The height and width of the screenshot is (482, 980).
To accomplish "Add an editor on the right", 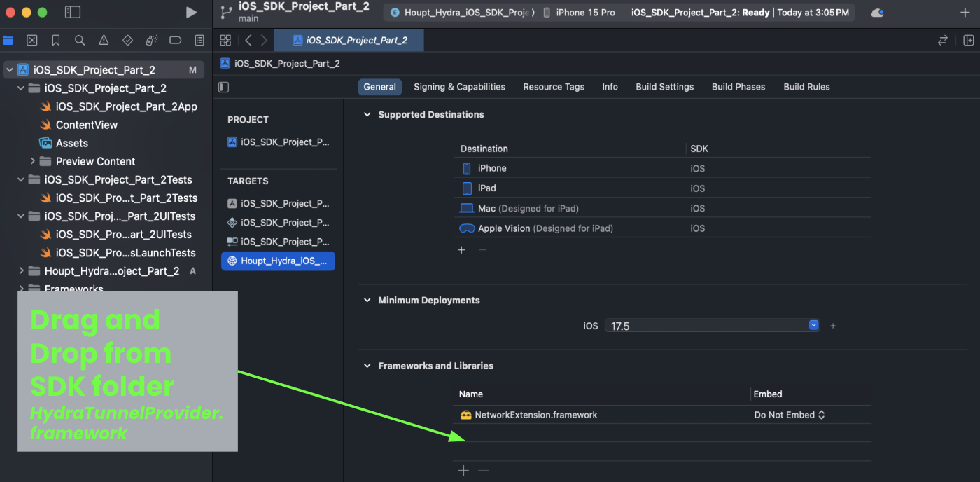I will click(x=969, y=40).
